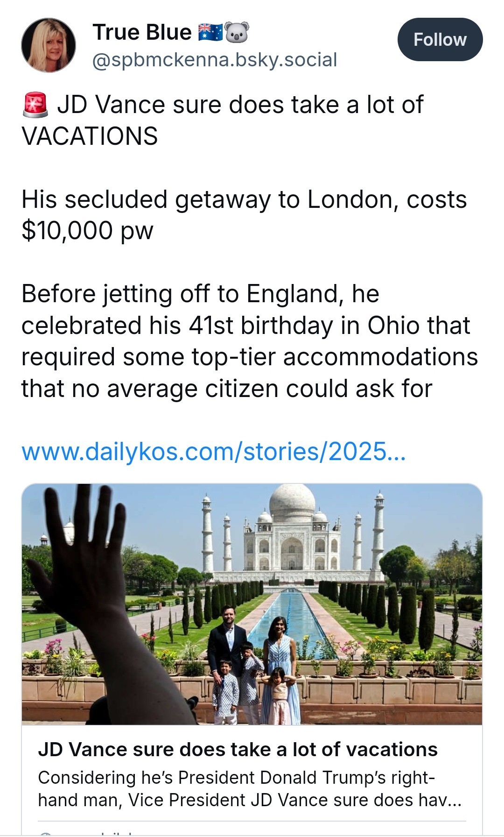Click the card description starting "Considering he's President"
This screenshot has width=504, height=837.
tap(250, 789)
